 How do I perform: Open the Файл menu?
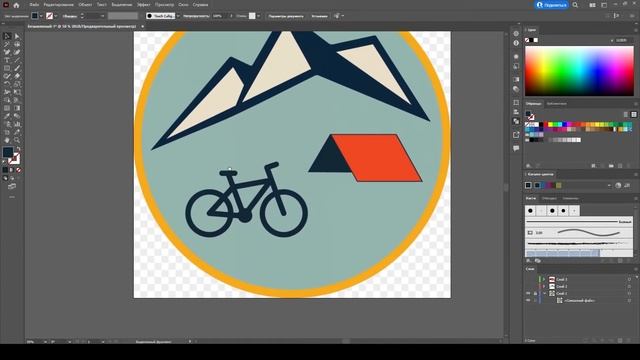(34, 5)
